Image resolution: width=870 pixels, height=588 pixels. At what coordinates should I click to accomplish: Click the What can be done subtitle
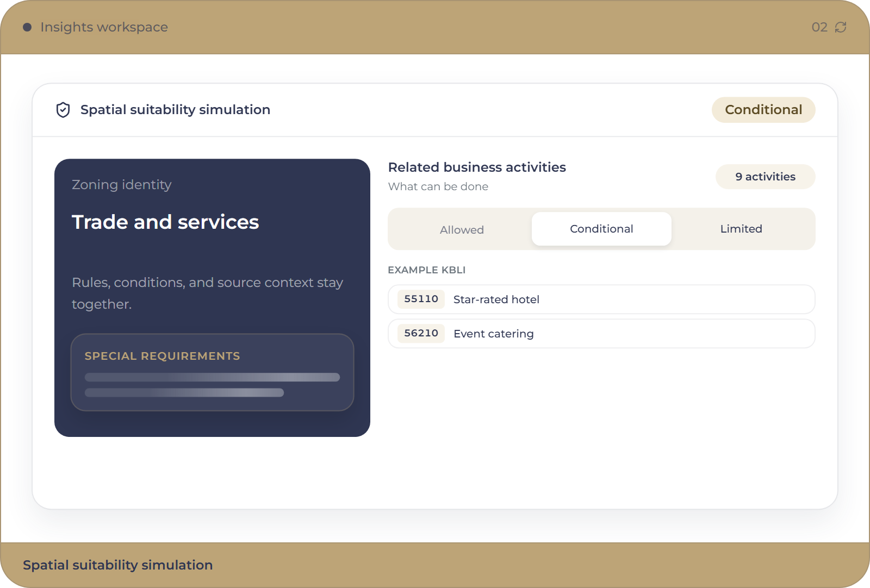point(438,186)
